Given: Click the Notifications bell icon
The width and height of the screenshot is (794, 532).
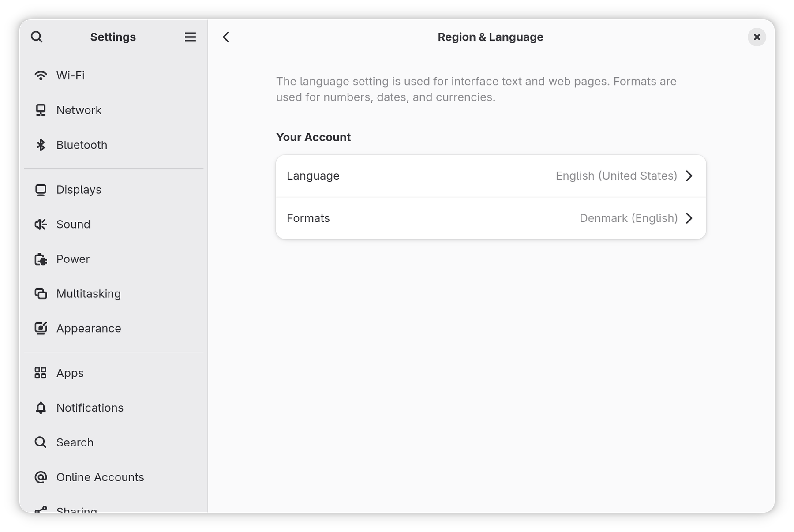Looking at the screenshot, I should point(41,408).
